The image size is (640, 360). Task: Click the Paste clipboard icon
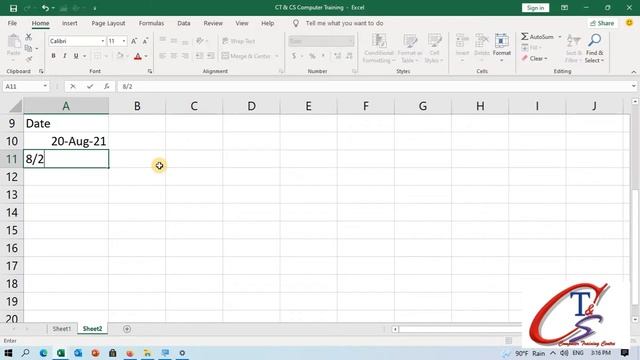13,42
